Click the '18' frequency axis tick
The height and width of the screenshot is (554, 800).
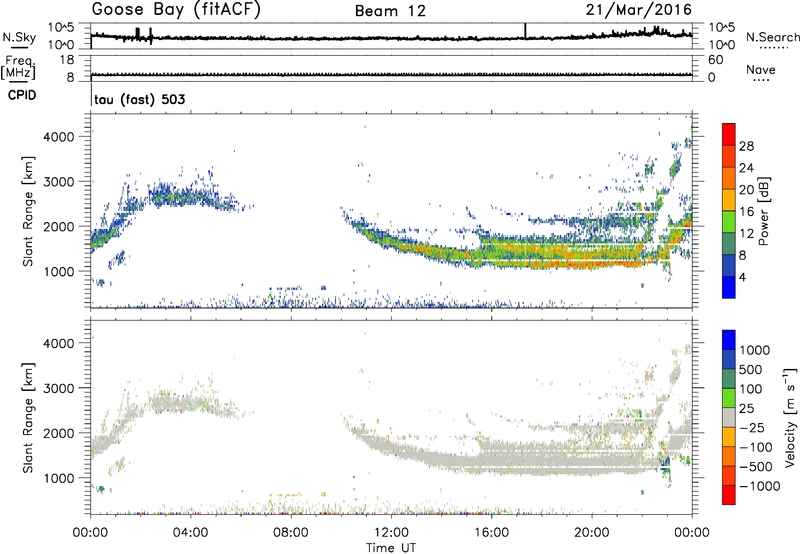pos(67,60)
